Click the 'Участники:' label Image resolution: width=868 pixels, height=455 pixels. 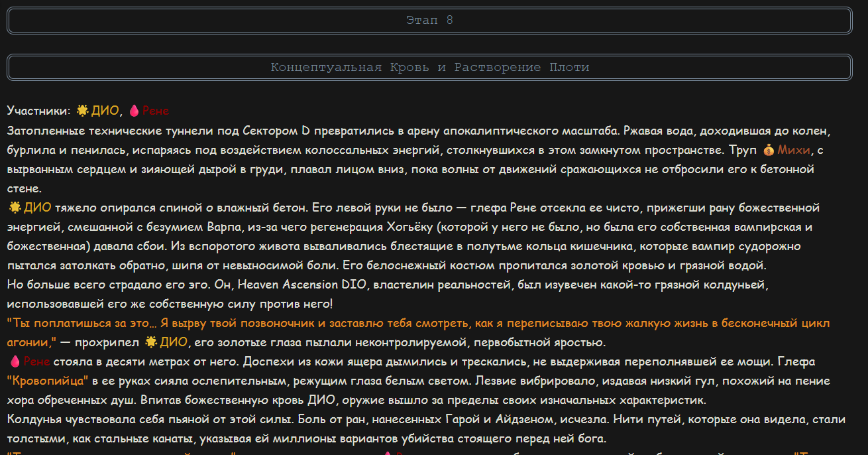pyautogui.click(x=38, y=111)
